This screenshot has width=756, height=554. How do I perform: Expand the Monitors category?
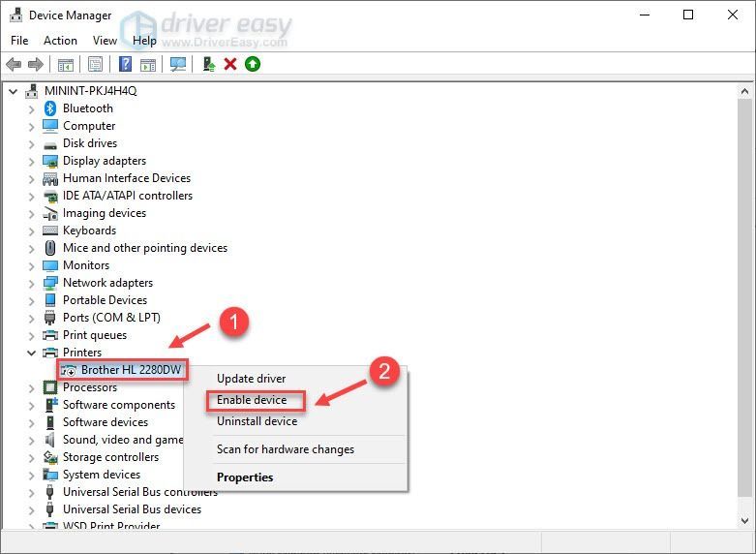(31, 266)
